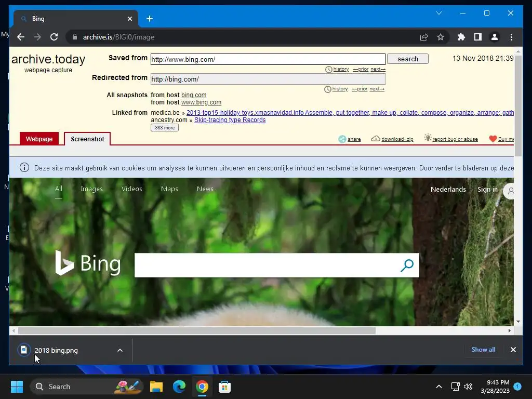
Task: Click the Bing magnifier search icon
Action: pos(407,265)
